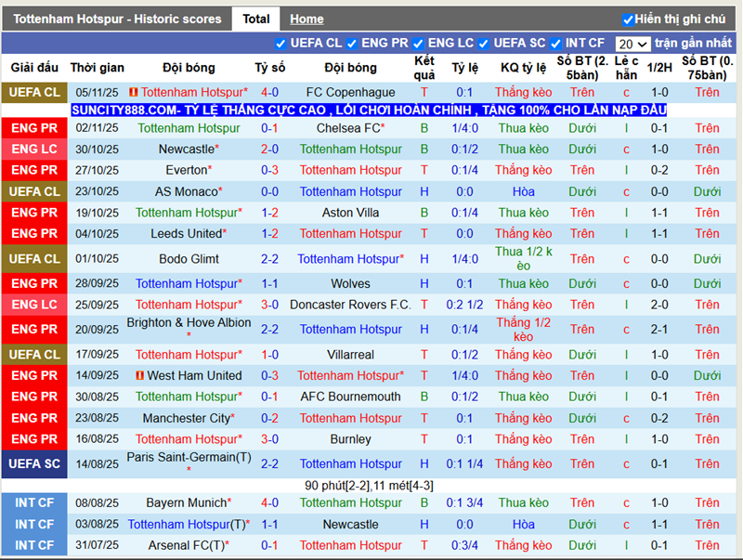Image resolution: width=743 pixels, height=560 pixels.
Task: Click the 3-0 score against Doncaster Rovers
Action: pos(269,305)
